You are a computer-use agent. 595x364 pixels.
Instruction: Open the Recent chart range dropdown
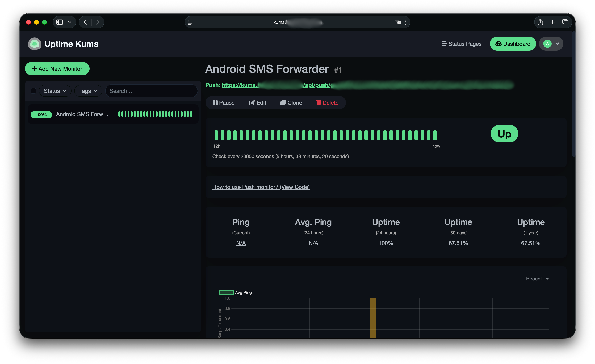[537, 279]
